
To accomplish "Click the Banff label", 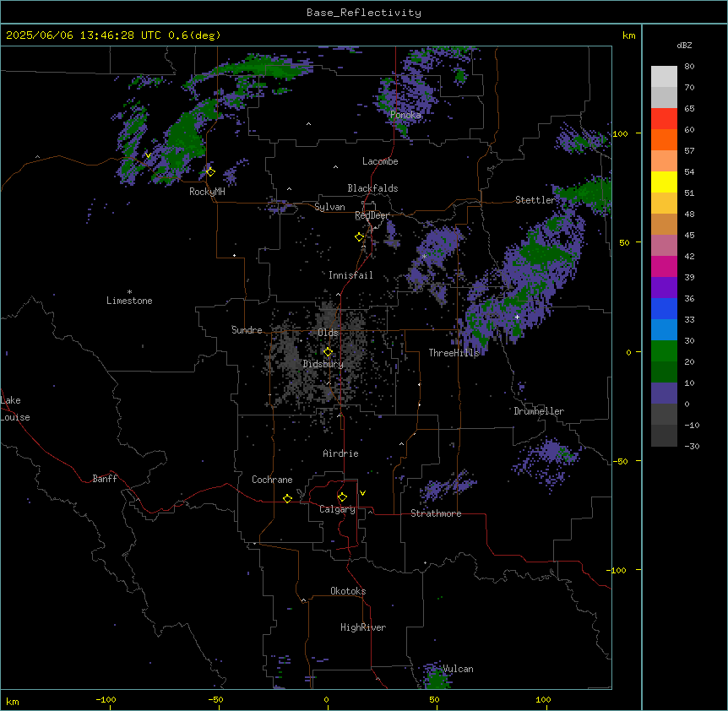I will click(x=105, y=479).
